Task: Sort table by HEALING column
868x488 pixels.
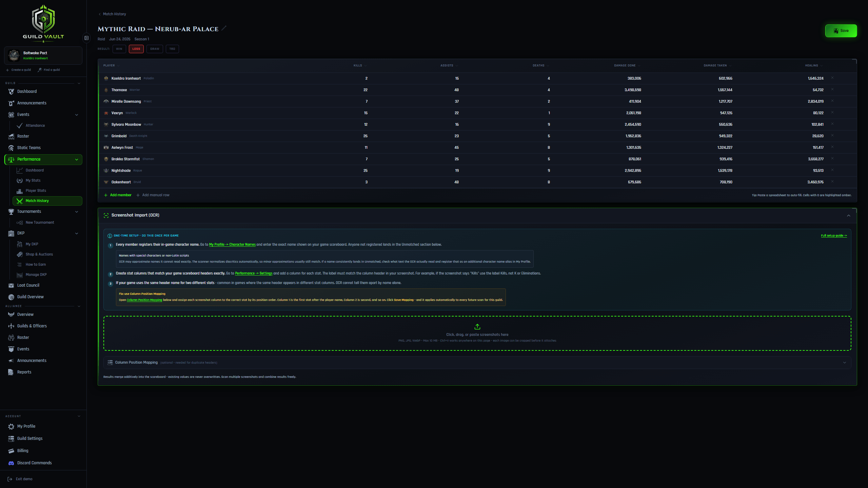Action: 814,65
